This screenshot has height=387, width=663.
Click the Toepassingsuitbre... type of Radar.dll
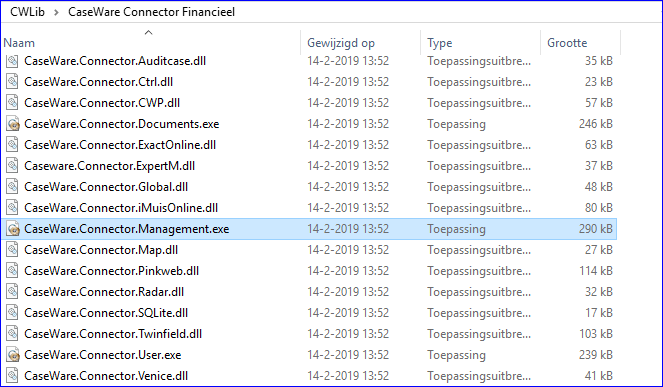point(479,292)
